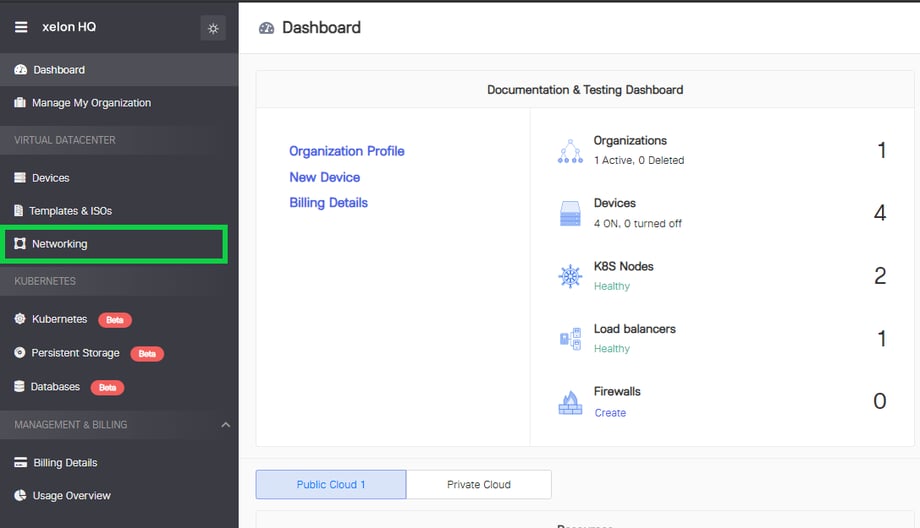Click the Persistent Storage disk icon
Viewport: 920px width, 528px height.
20,353
